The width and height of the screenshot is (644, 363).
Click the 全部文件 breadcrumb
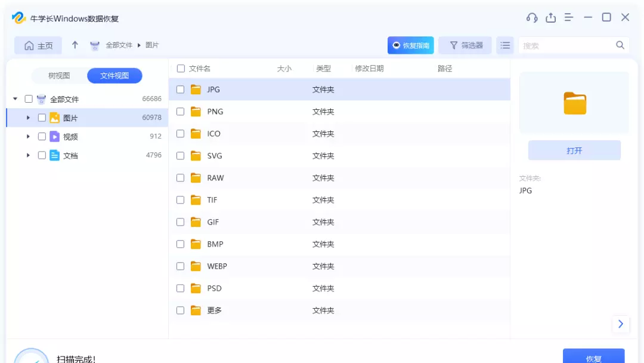119,45
